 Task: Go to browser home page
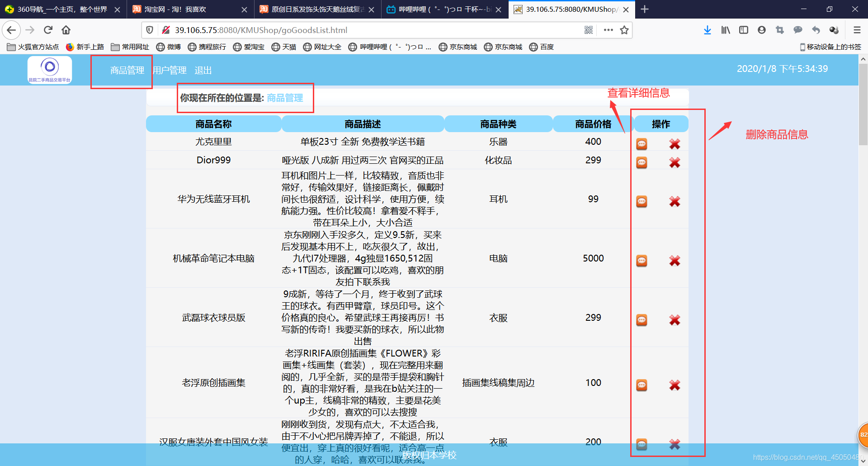pos(66,30)
